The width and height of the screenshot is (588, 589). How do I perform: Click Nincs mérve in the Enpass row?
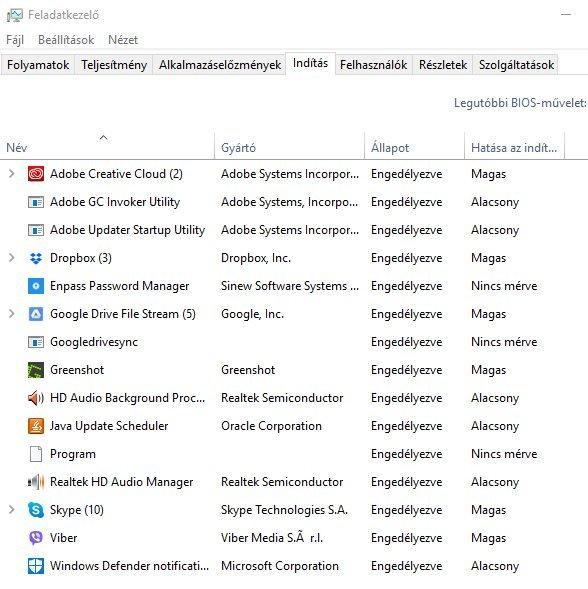coord(504,286)
